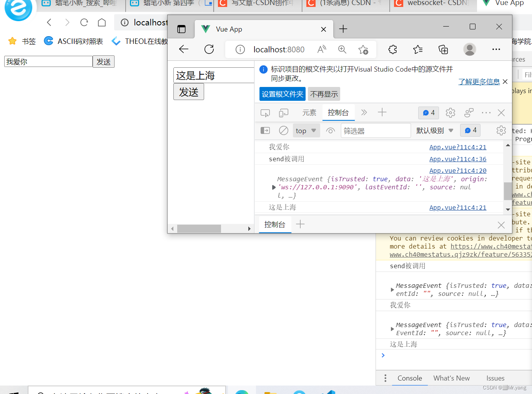
Task: Open the App.vue?11c4:36 source link
Action: 458,159
